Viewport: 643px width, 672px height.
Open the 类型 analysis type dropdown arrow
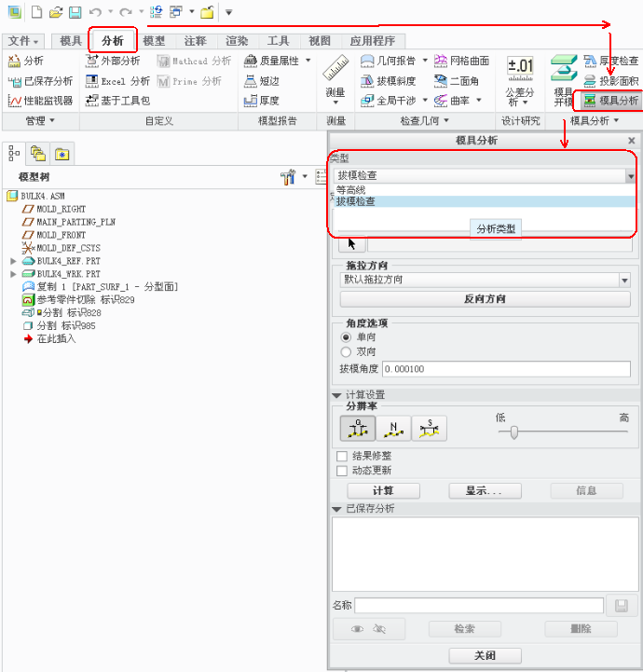pos(630,176)
